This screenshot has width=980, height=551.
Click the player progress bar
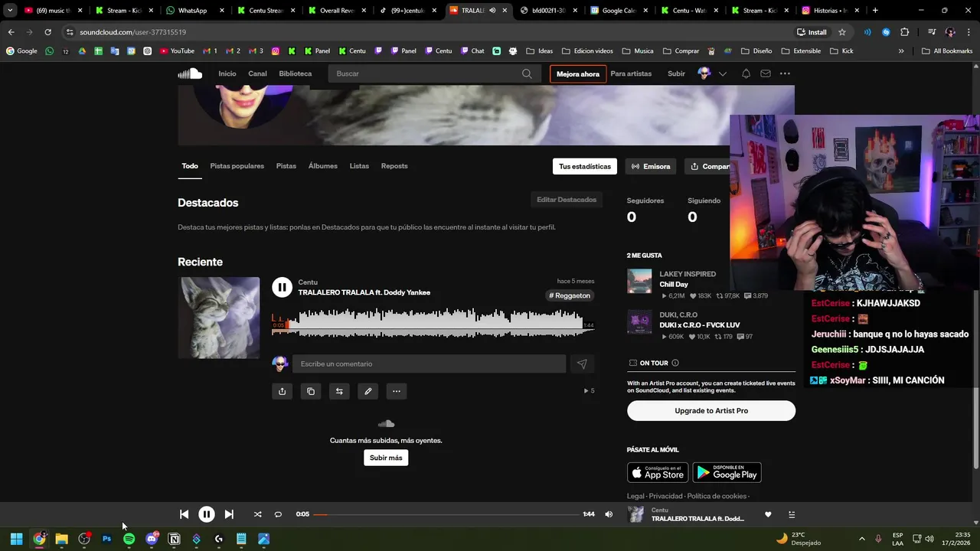coord(446,514)
